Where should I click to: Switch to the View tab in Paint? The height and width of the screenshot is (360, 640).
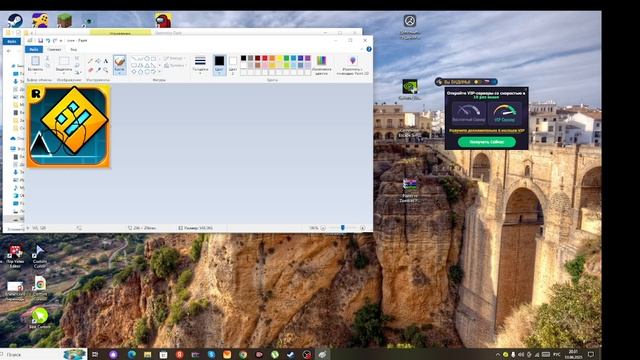73,49
